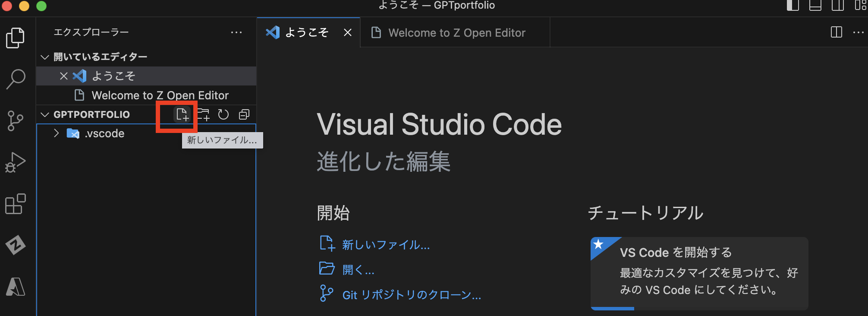868x316 pixels.
Task: Open the Extensions view
Action: [x=16, y=204]
